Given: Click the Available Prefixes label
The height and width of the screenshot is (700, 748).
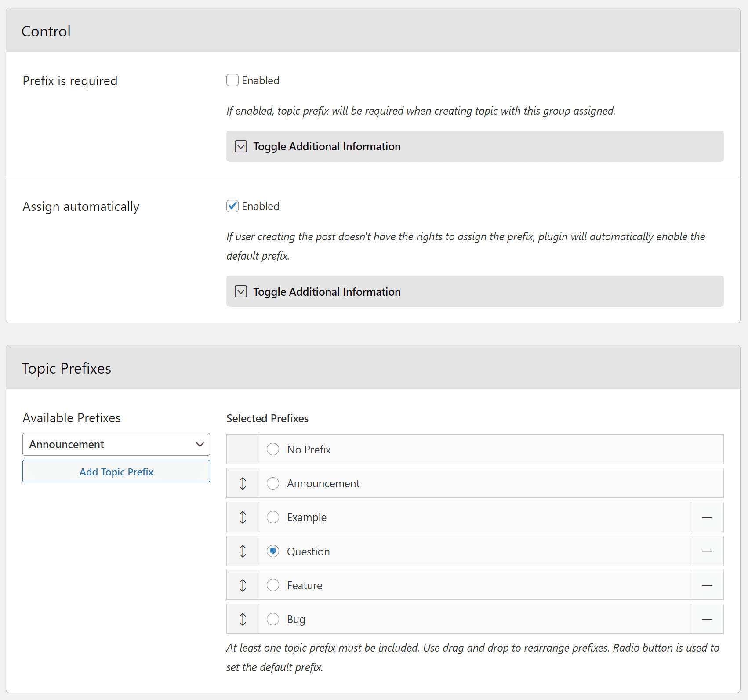Looking at the screenshot, I should tap(72, 418).
